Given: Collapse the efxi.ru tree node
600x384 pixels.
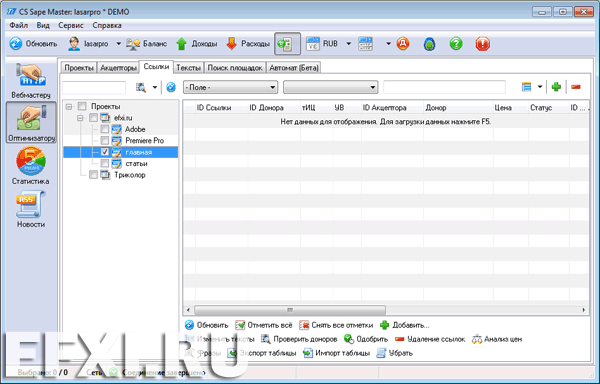Looking at the screenshot, I should [80, 118].
